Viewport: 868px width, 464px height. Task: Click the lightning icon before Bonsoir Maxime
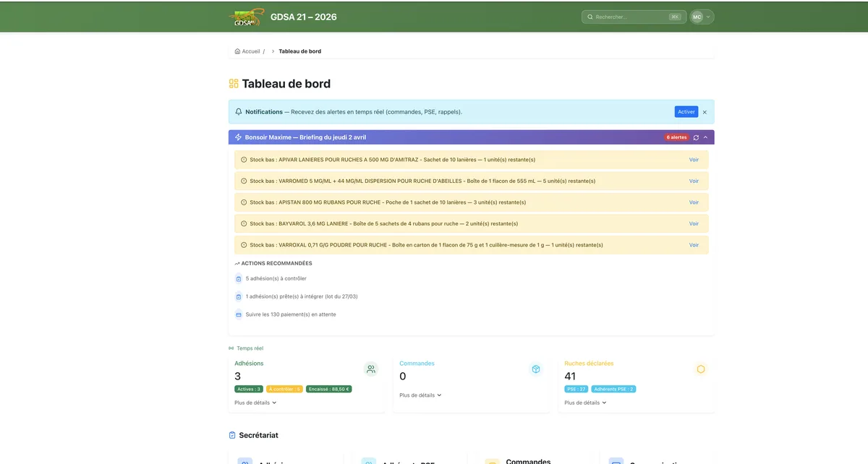pos(237,136)
